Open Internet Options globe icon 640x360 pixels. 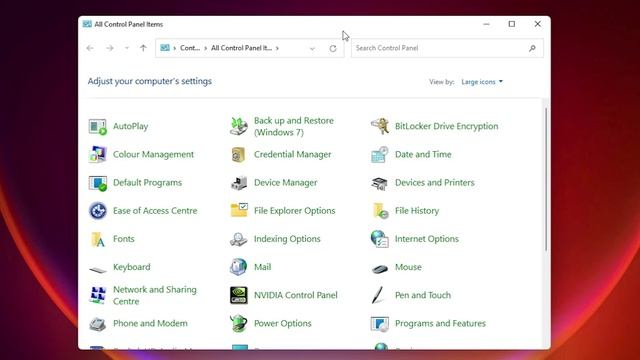tap(380, 239)
